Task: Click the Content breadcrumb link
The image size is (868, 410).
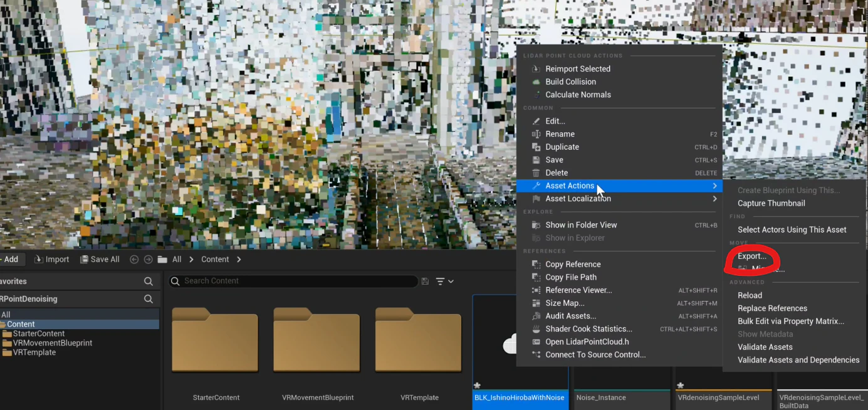Action: 215,260
